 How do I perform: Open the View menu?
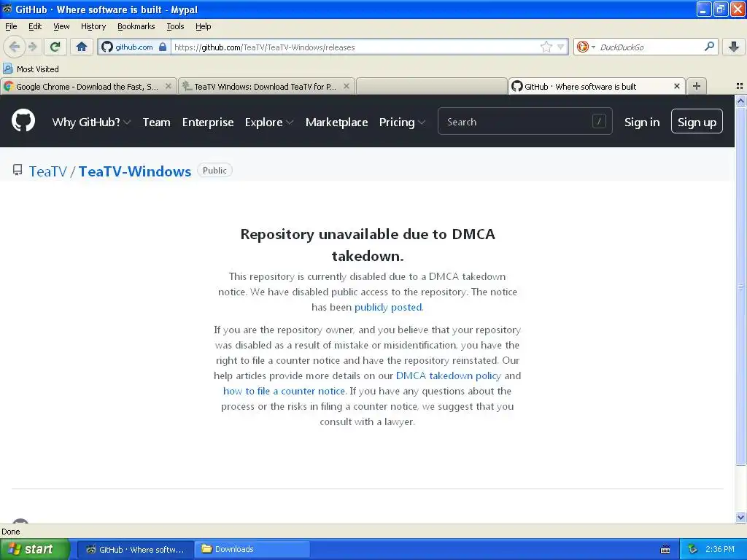point(61,26)
